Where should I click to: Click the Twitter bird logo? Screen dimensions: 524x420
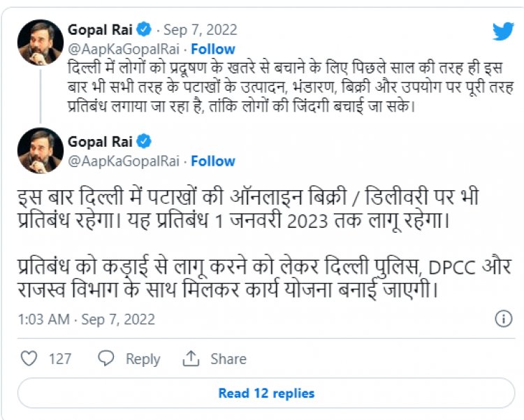(503, 31)
